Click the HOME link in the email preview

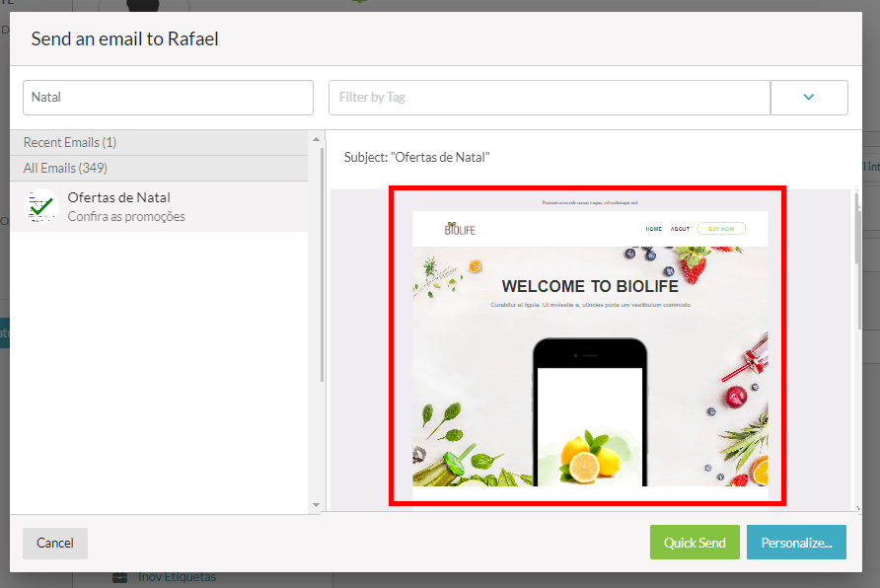(654, 229)
